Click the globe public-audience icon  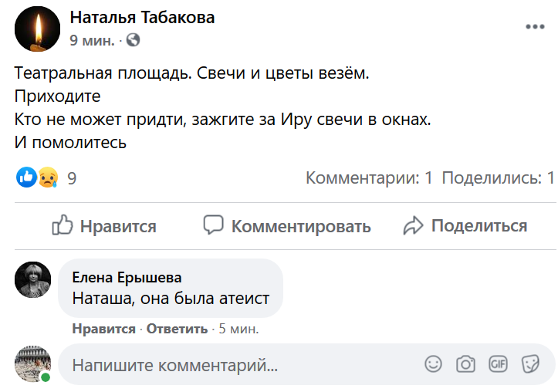pos(133,39)
